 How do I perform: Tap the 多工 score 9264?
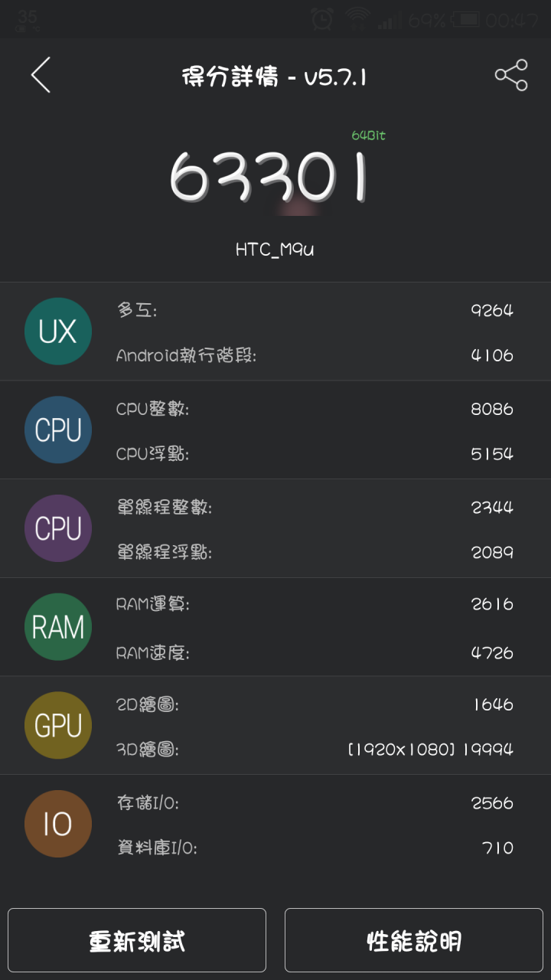(492, 310)
